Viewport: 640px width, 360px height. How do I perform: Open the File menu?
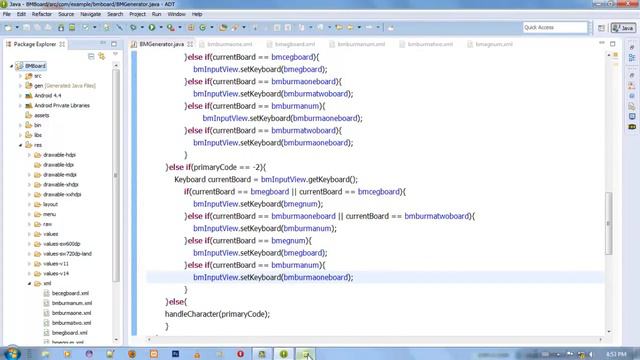7,14
